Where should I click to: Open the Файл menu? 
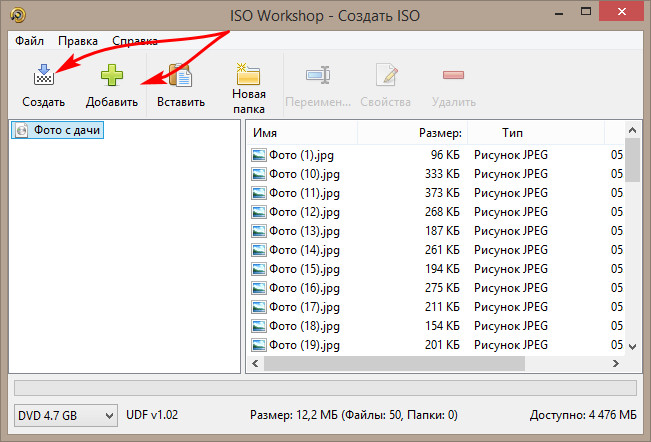[x=29, y=41]
